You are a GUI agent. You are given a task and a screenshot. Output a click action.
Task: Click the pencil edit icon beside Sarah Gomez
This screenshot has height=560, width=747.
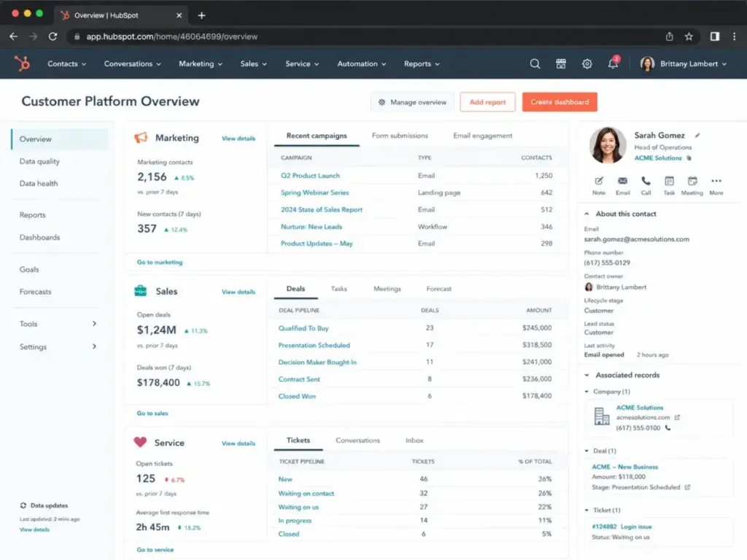[697, 135]
